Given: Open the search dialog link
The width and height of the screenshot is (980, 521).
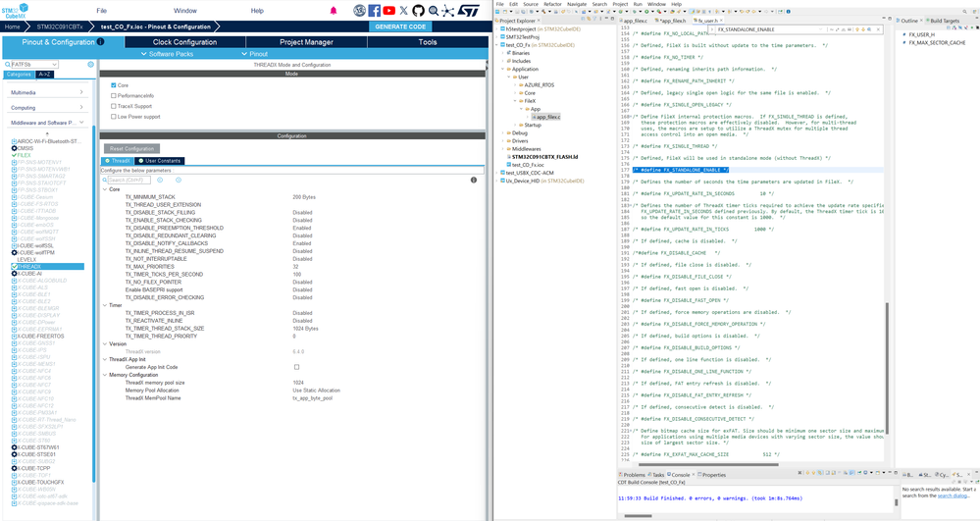Looking at the screenshot, I should click(954, 495).
